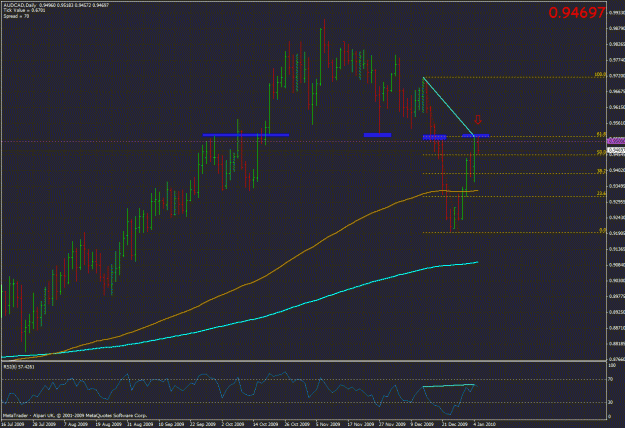
Task: Click the white current price tag on axis
Action: (616, 150)
